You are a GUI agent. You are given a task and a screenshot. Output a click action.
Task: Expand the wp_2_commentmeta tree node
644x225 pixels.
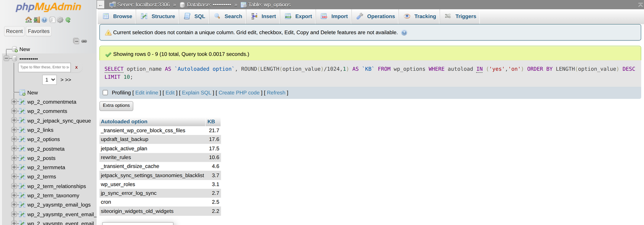click(14, 102)
